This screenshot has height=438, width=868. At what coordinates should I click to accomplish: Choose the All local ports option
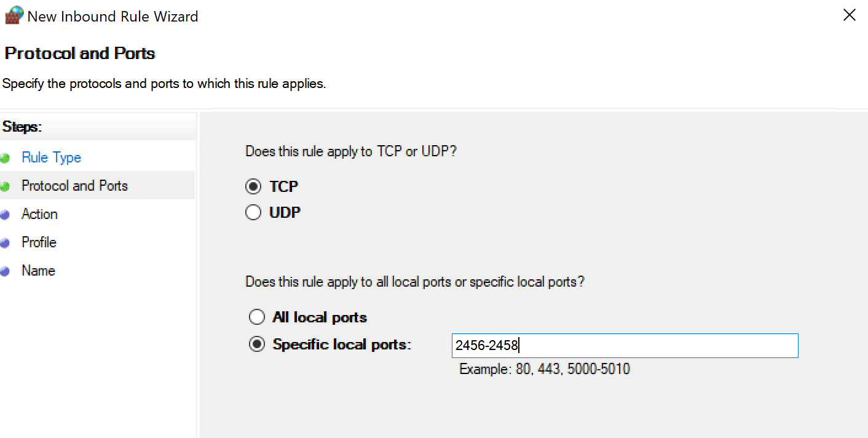pos(256,317)
